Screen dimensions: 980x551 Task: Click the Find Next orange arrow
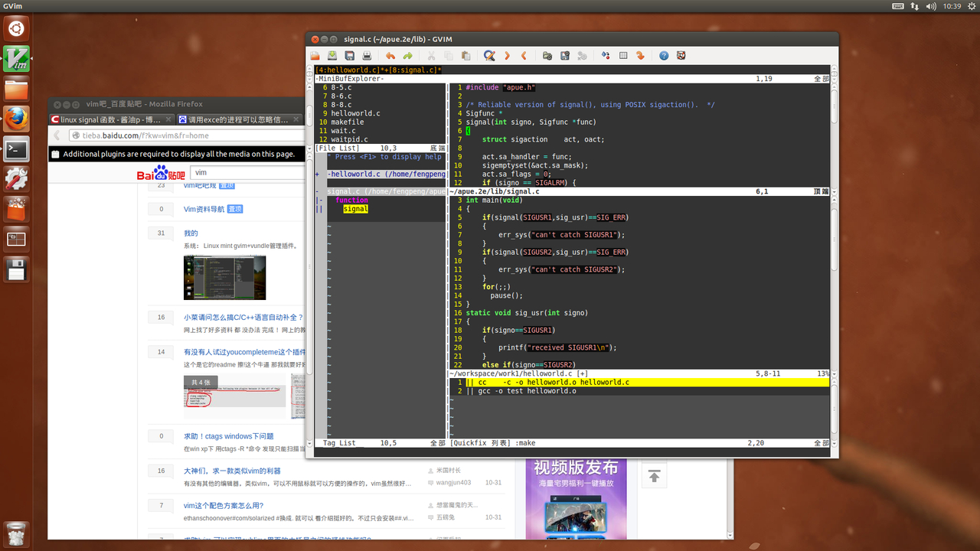coord(507,56)
